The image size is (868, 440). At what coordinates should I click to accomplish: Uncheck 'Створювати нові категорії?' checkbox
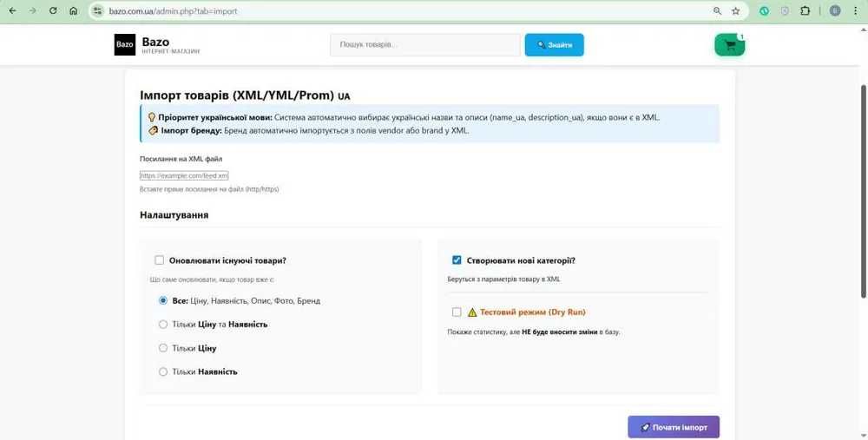pyautogui.click(x=457, y=260)
